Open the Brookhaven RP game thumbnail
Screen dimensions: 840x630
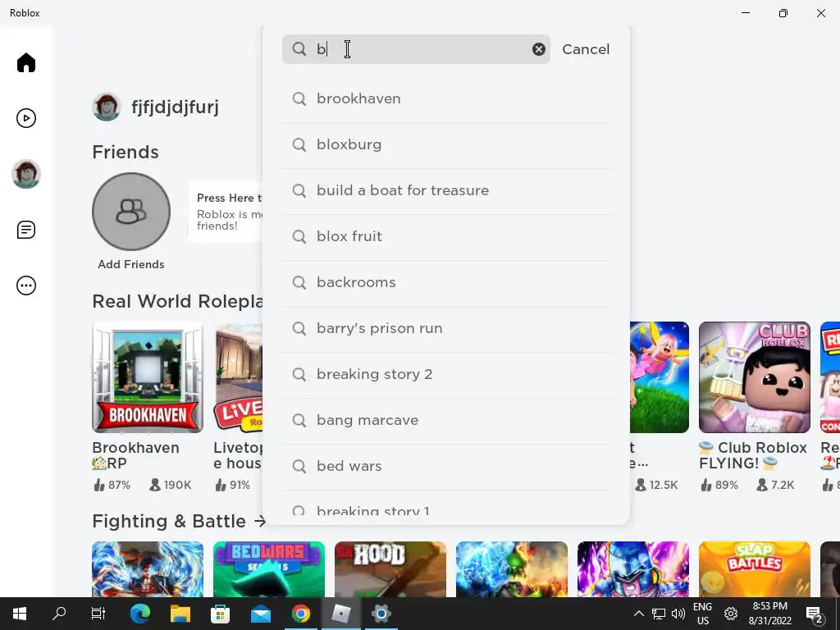click(x=148, y=377)
